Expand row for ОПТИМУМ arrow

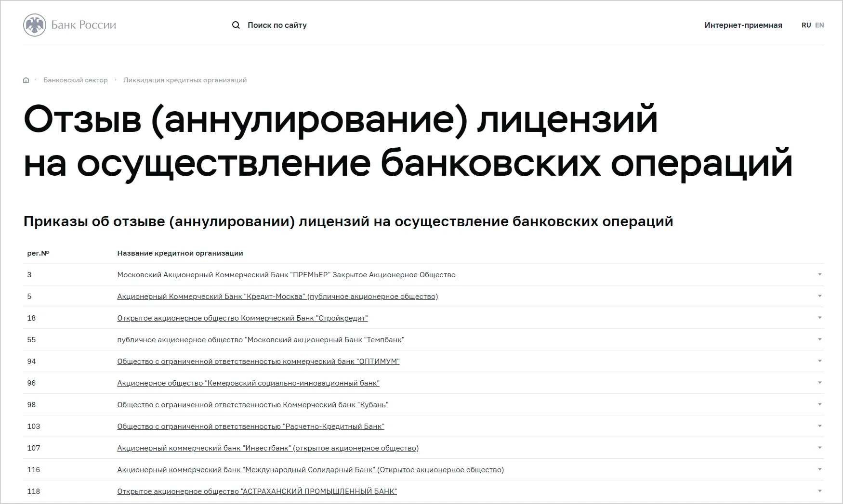point(820,361)
